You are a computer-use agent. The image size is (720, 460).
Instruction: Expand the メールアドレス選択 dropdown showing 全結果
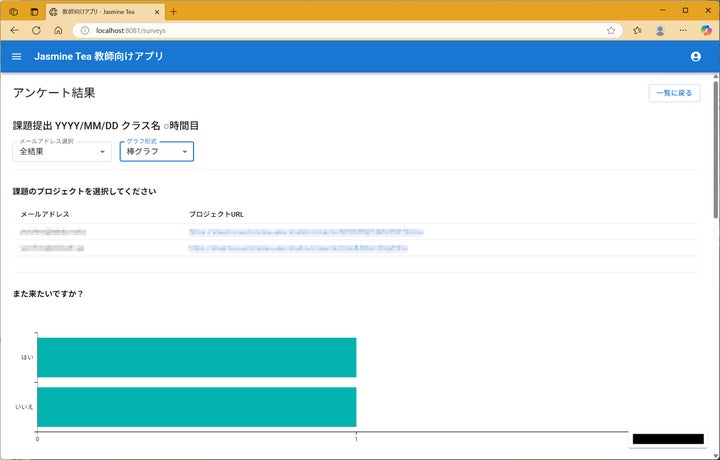pos(62,151)
